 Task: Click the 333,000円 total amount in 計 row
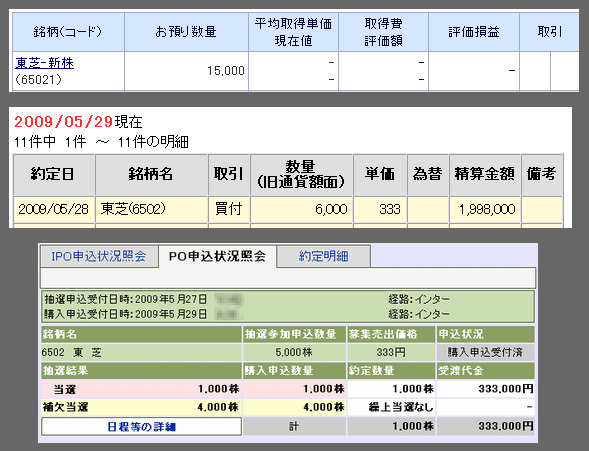click(x=485, y=427)
